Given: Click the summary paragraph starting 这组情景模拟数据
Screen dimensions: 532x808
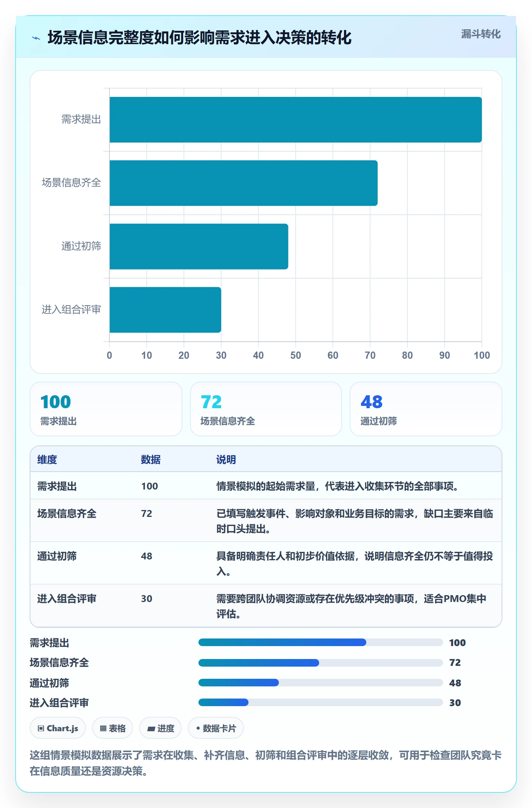Looking at the screenshot, I should 266,763.
